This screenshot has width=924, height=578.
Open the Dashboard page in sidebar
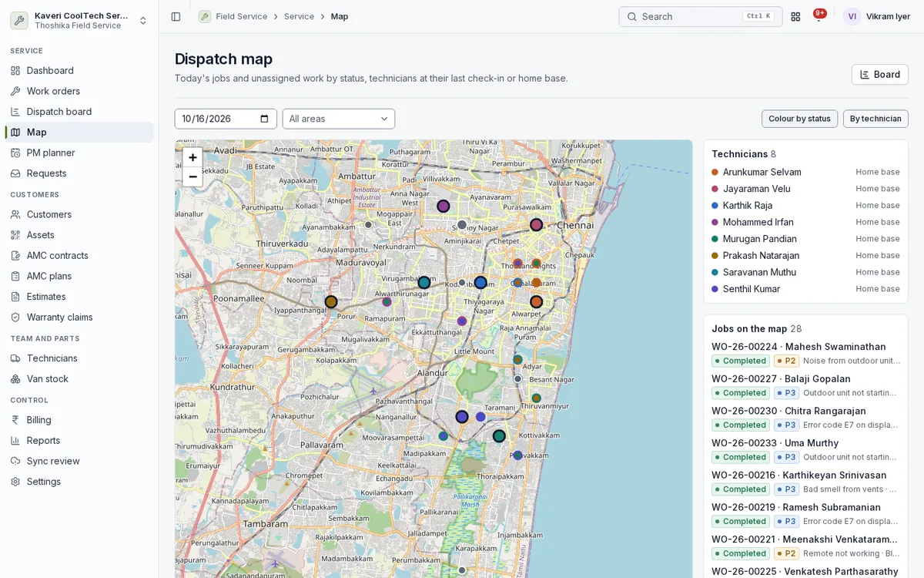pyautogui.click(x=79, y=70)
